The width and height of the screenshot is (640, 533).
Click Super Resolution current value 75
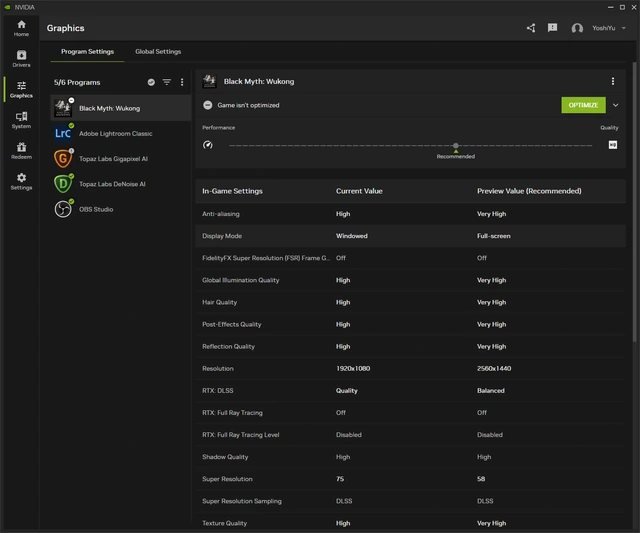340,478
